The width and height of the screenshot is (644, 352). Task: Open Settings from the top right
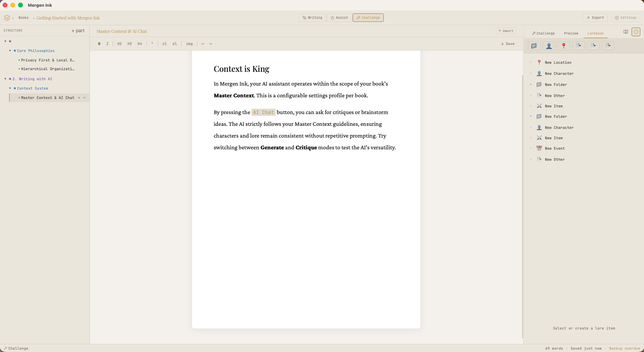coord(625,17)
